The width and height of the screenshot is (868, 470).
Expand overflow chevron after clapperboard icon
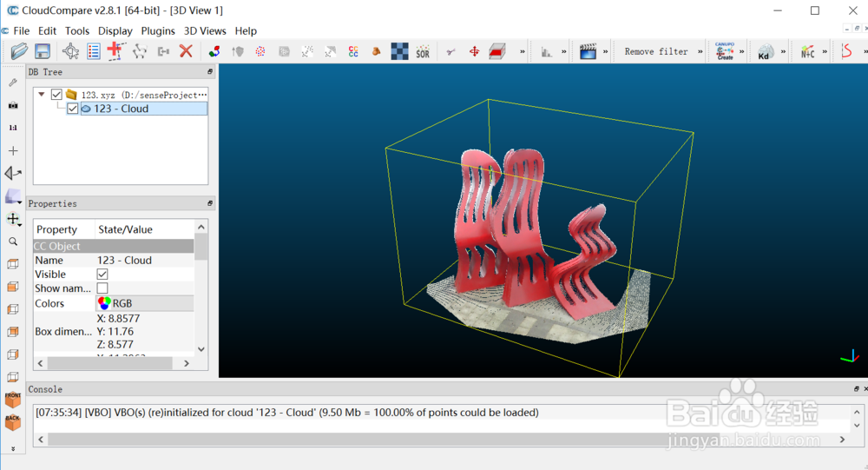[x=605, y=51]
